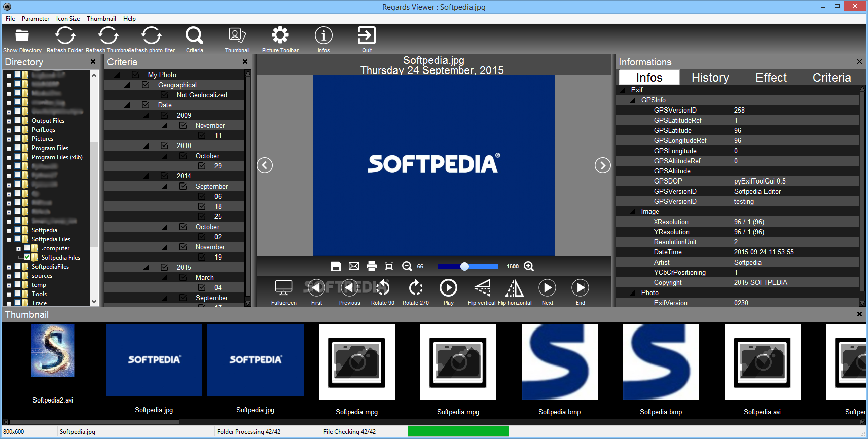Viewport: 868px width, 439px height.
Task: Jump to the End picture
Action: click(580, 288)
